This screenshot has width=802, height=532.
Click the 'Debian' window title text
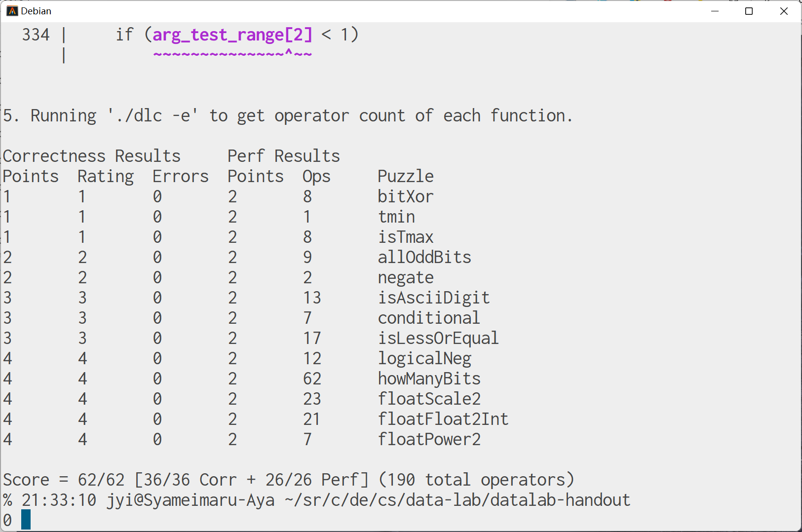click(36, 11)
